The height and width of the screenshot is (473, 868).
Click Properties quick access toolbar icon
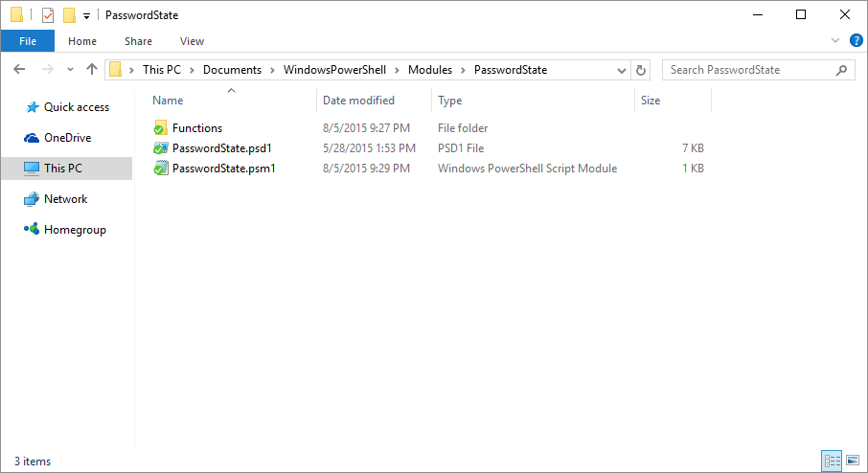coord(48,15)
